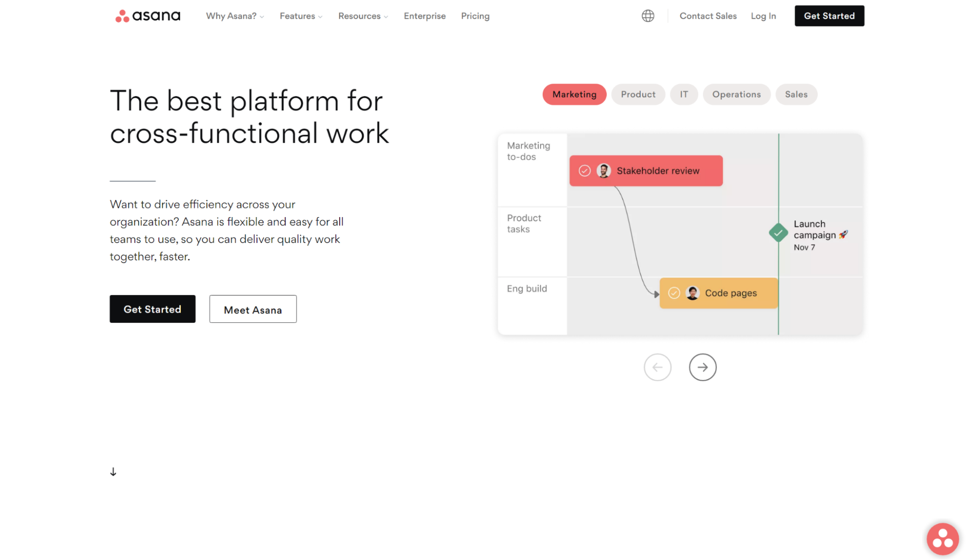Image resolution: width=980 pixels, height=560 pixels.
Task: Expand the Features dropdown
Action: [301, 16]
